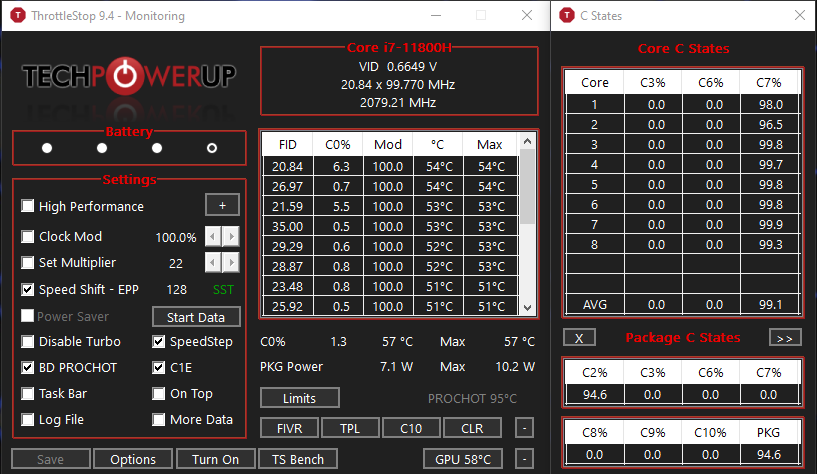Click the CLR button to reset values
817x474 pixels.
[x=472, y=428]
